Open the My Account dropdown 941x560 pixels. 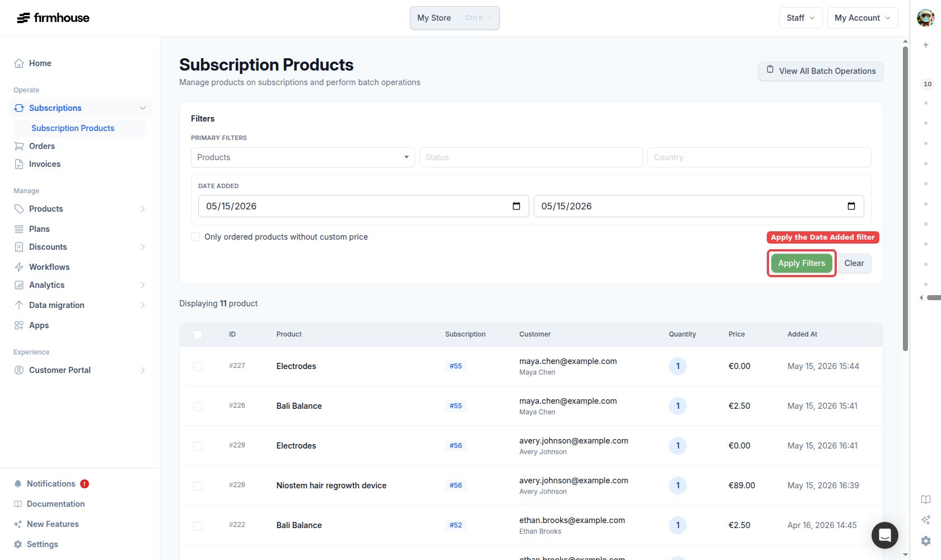click(x=863, y=18)
